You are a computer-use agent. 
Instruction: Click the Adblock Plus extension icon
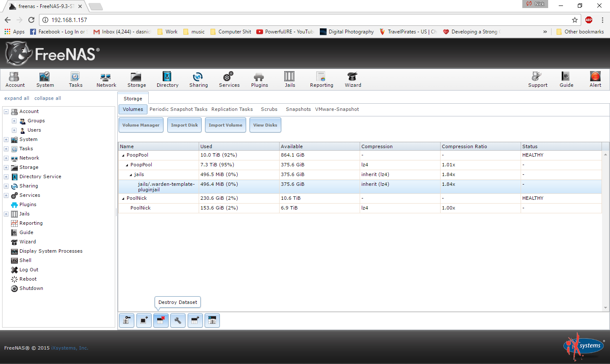tap(588, 20)
